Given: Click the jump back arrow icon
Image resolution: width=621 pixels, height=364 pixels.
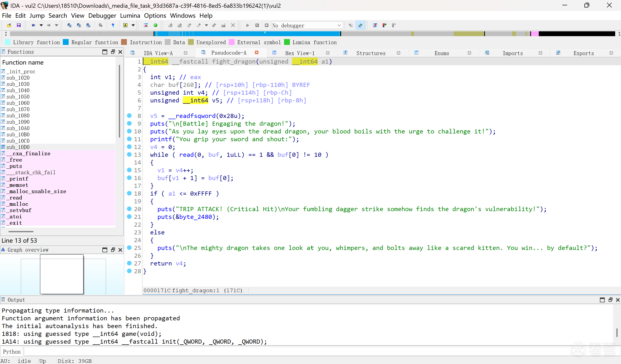Looking at the screenshot, I should point(33,25).
